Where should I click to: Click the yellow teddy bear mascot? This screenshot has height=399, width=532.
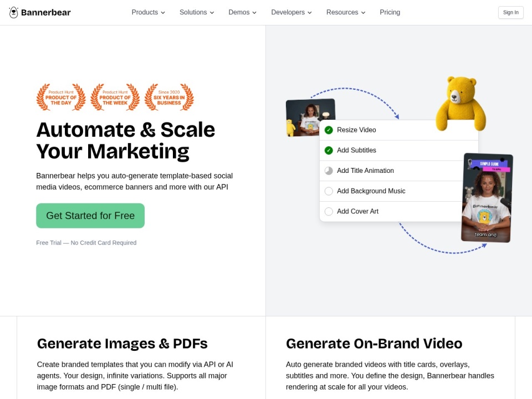[461, 104]
